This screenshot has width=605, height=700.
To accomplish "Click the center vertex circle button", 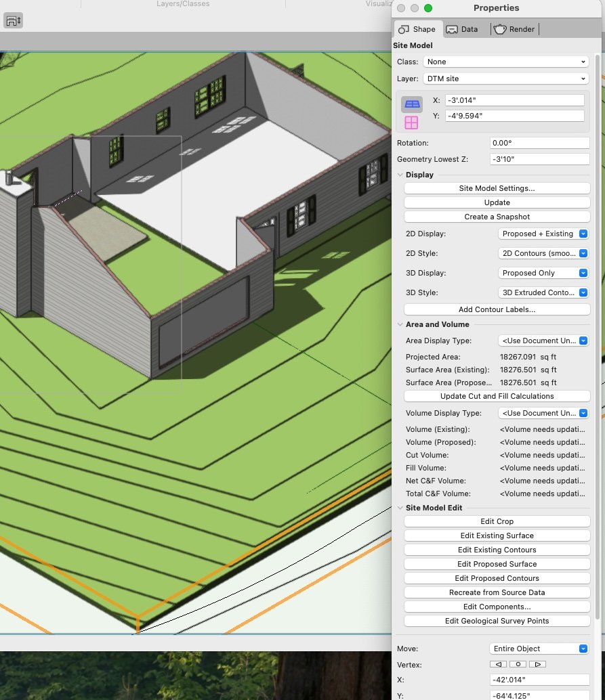I will click(x=518, y=664).
